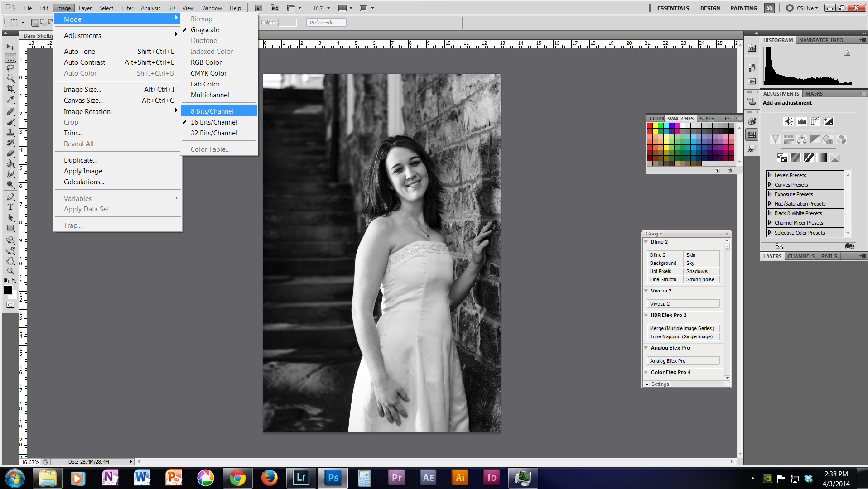Pick the red swatch in Swatches panel

(x=650, y=126)
